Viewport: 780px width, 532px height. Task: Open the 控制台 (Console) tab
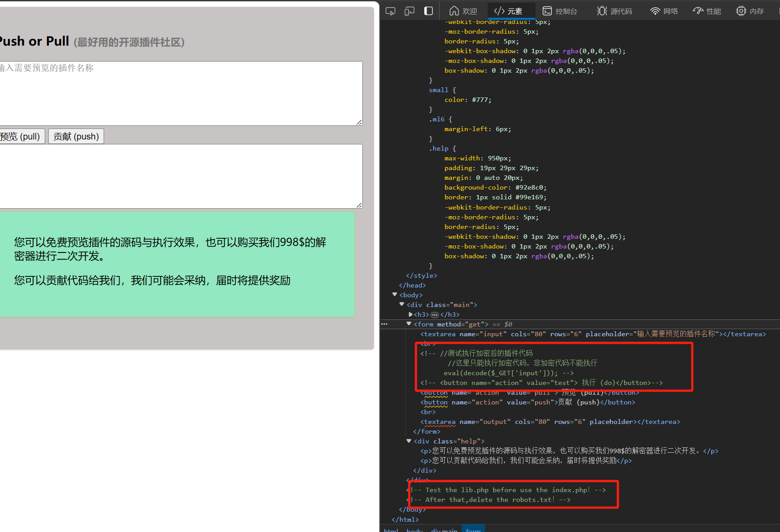[x=560, y=11]
